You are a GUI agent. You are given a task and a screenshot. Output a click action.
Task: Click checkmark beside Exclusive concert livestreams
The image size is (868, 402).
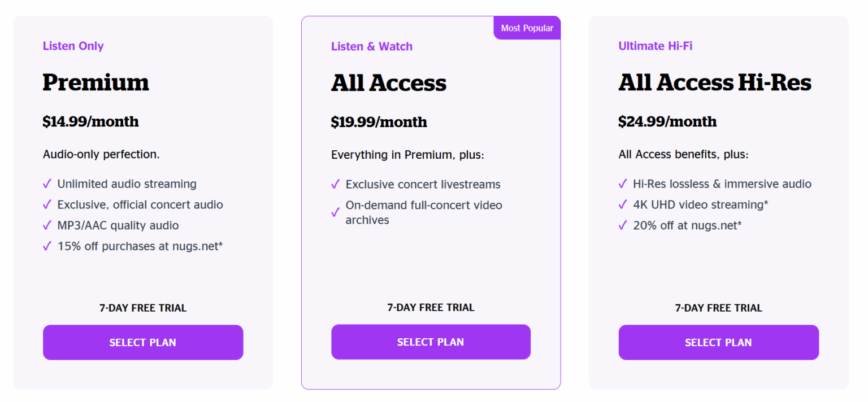coord(336,185)
